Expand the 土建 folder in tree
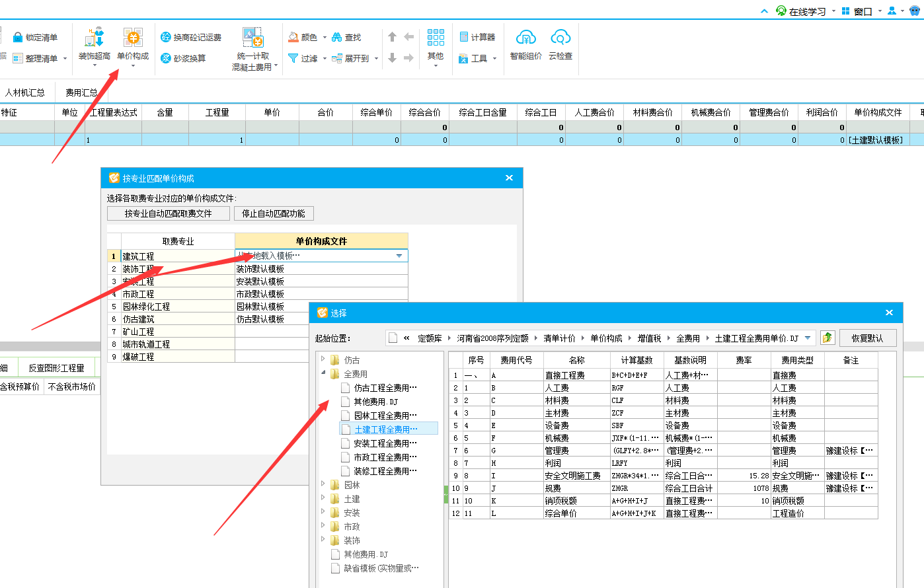This screenshot has height=588, width=924. (323, 498)
